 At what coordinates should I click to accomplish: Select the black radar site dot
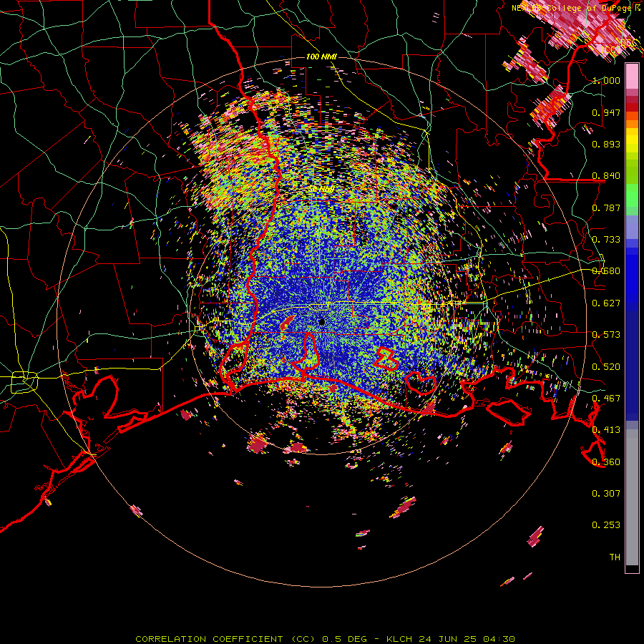321,321
